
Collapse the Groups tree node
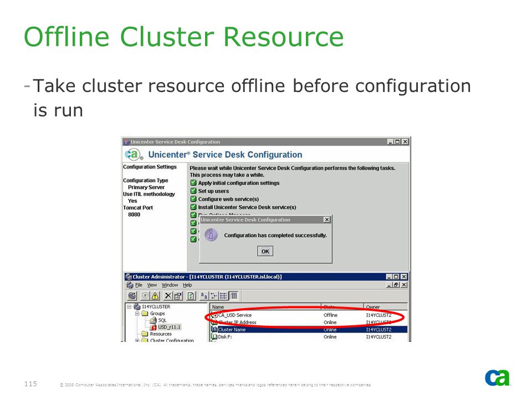coord(137,314)
